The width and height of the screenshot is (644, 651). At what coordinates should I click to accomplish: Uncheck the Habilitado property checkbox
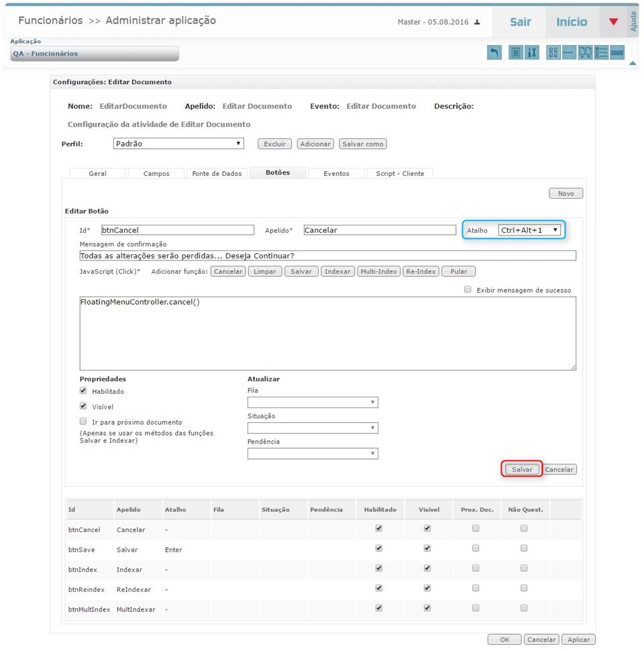[83, 391]
